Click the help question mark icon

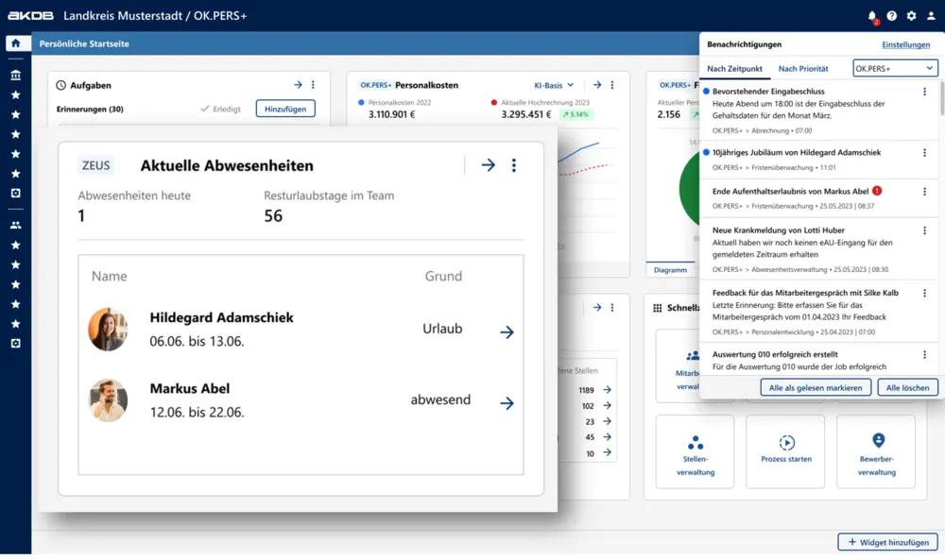tap(892, 16)
